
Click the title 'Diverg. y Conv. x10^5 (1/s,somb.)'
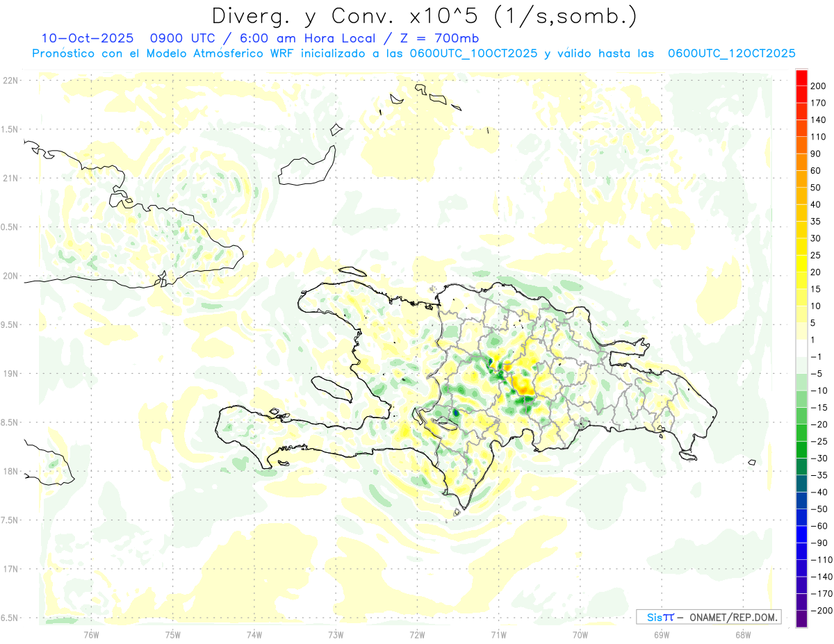click(x=424, y=16)
